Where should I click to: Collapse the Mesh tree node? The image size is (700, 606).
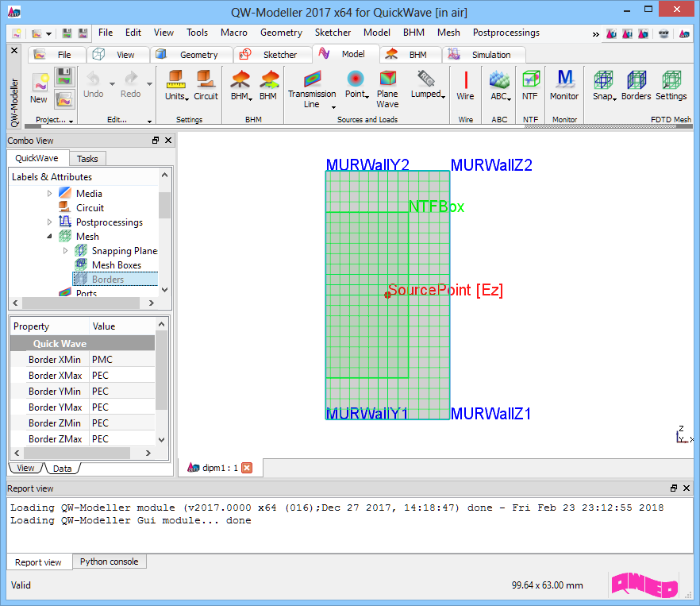coord(49,237)
